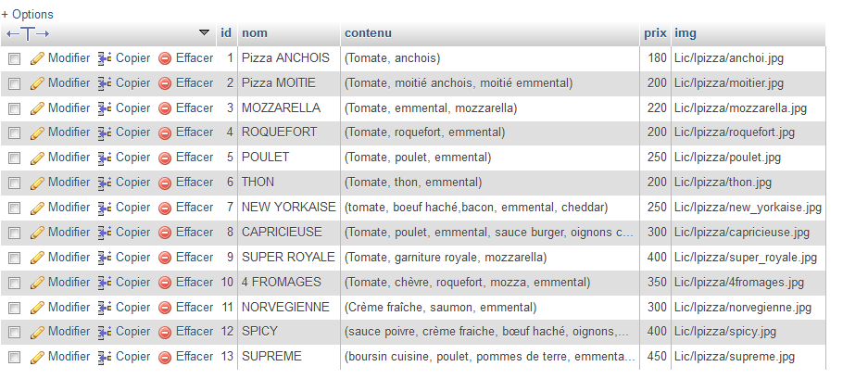Click pencil edit icon for Pizza ANCHOIS row
868x379 pixels.
pyautogui.click(x=37, y=58)
